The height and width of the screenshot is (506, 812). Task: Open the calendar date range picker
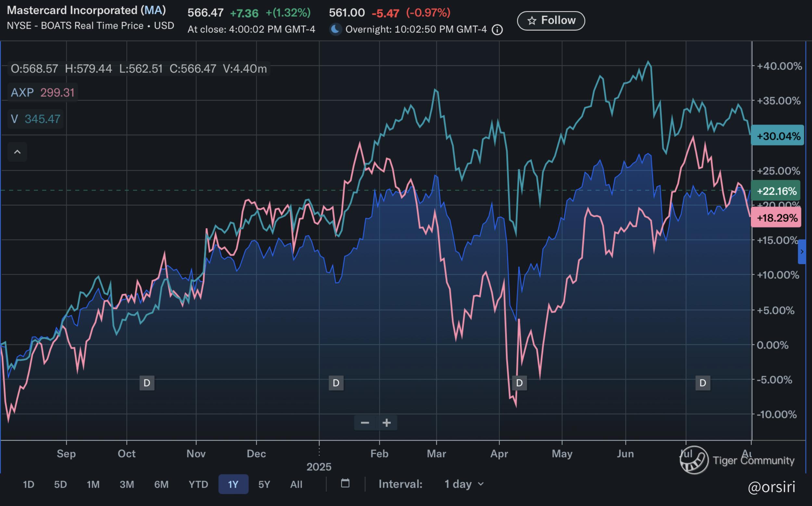(345, 484)
